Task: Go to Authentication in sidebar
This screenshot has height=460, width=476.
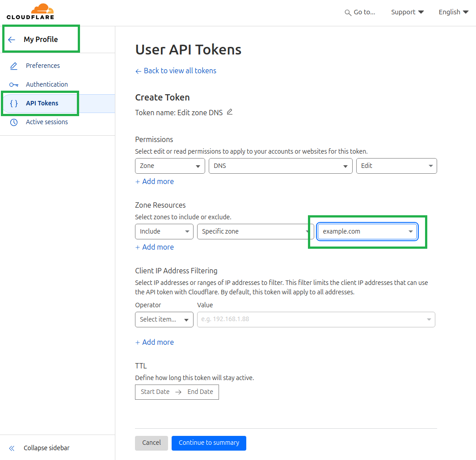Action: pos(47,85)
